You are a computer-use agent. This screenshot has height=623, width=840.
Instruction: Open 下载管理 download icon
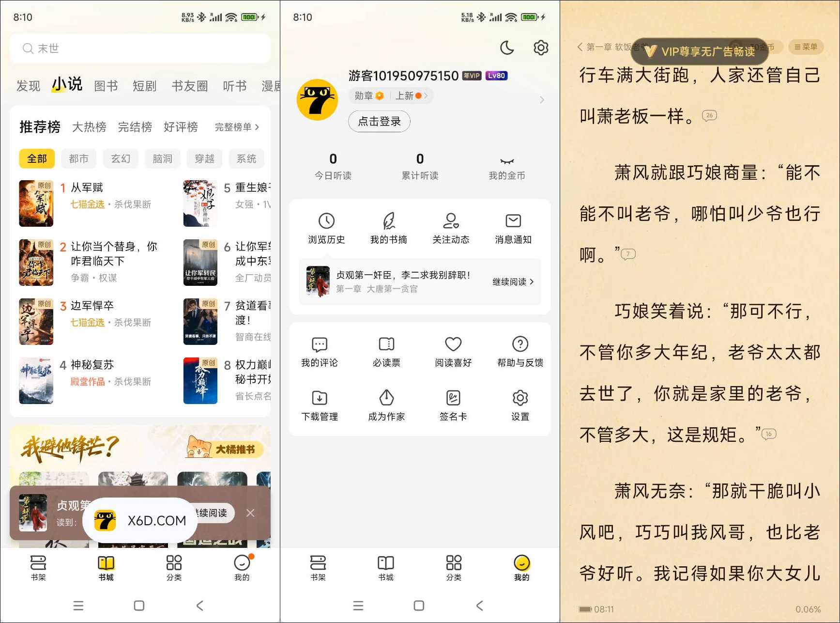(x=320, y=398)
